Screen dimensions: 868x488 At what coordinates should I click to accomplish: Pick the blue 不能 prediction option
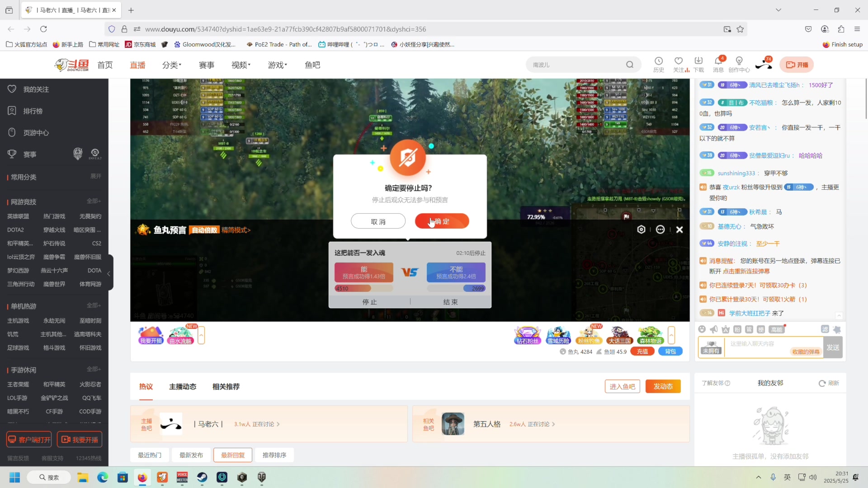(456, 272)
